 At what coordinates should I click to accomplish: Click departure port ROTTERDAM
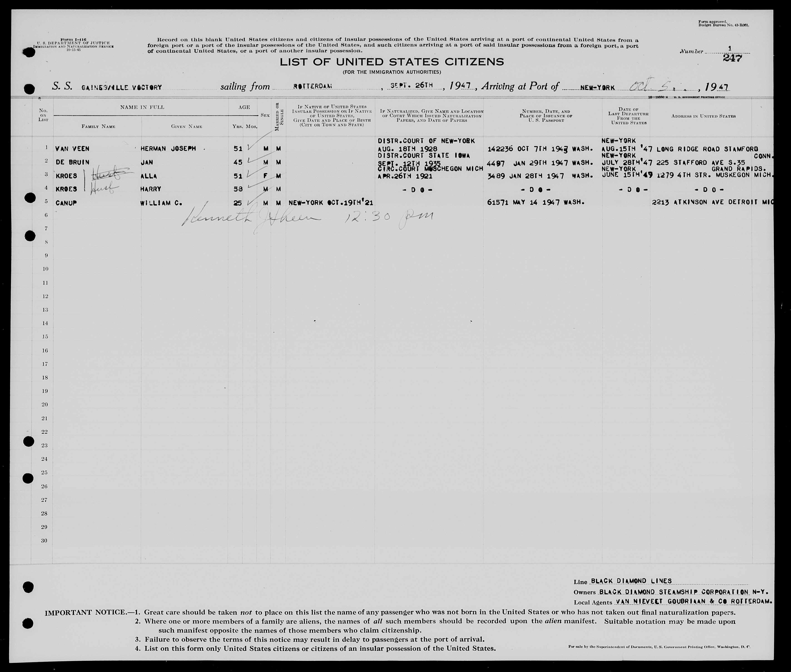pos(312,86)
